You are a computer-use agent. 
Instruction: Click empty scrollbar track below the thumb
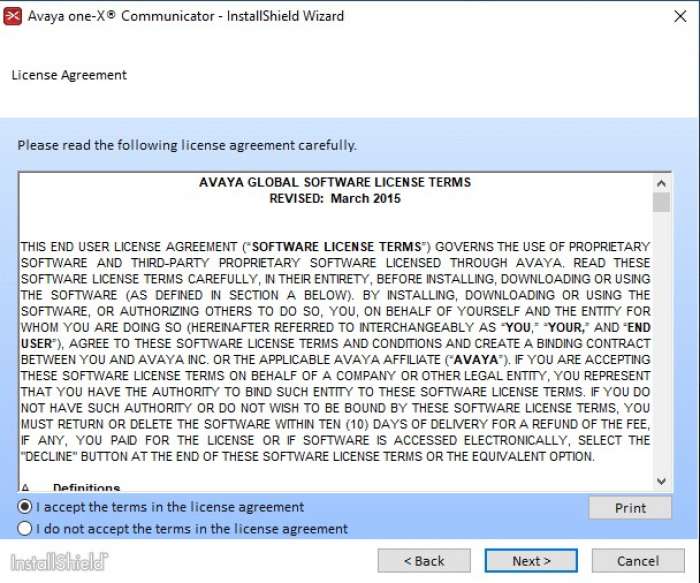tap(661, 350)
